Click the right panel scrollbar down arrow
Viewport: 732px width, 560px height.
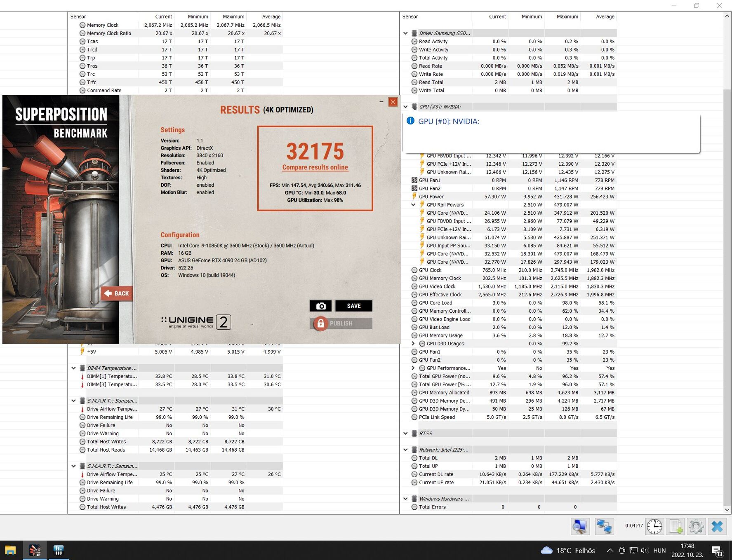(727, 510)
